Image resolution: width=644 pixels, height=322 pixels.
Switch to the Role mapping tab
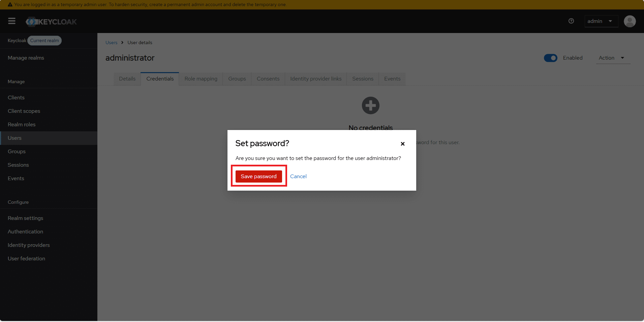pos(201,79)
